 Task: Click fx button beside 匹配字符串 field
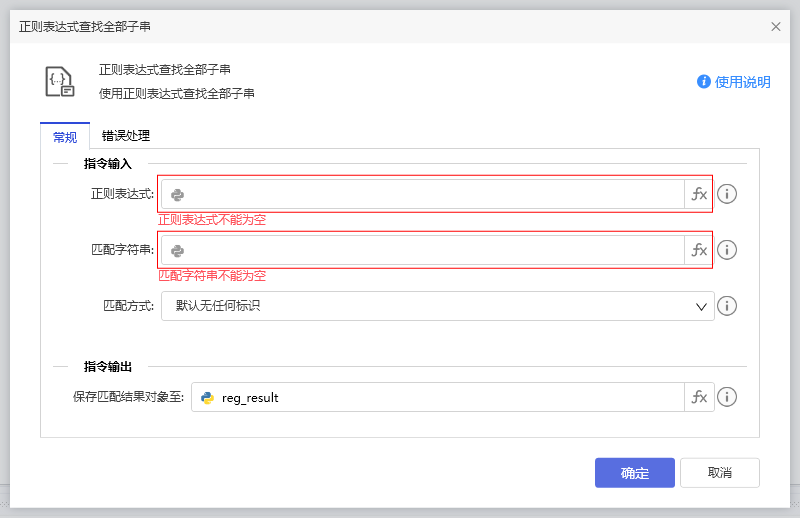point(699,250)
